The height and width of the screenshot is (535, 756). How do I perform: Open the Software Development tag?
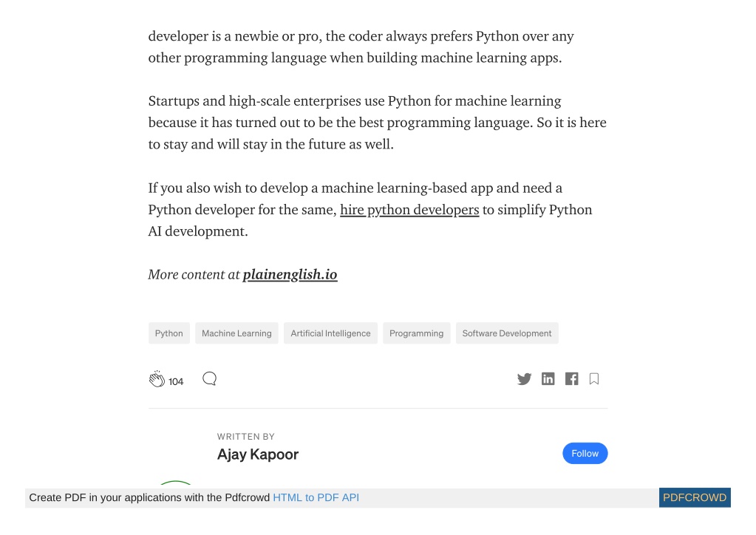(x=507, y=333)
